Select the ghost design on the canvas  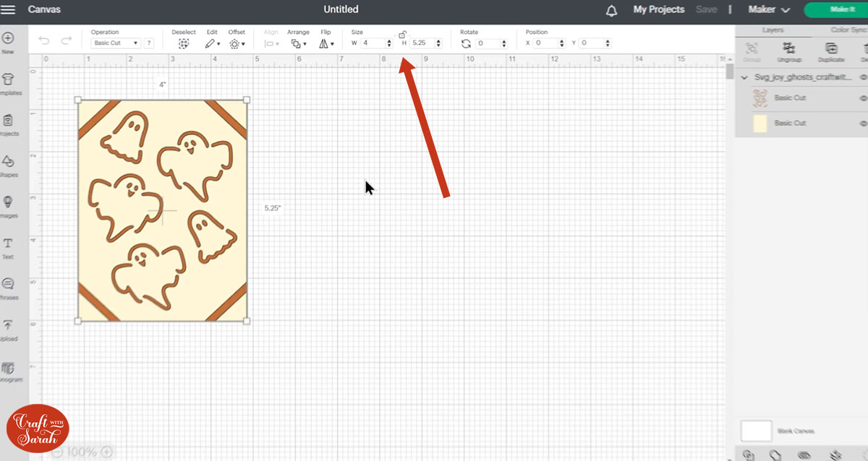(162, 211)
